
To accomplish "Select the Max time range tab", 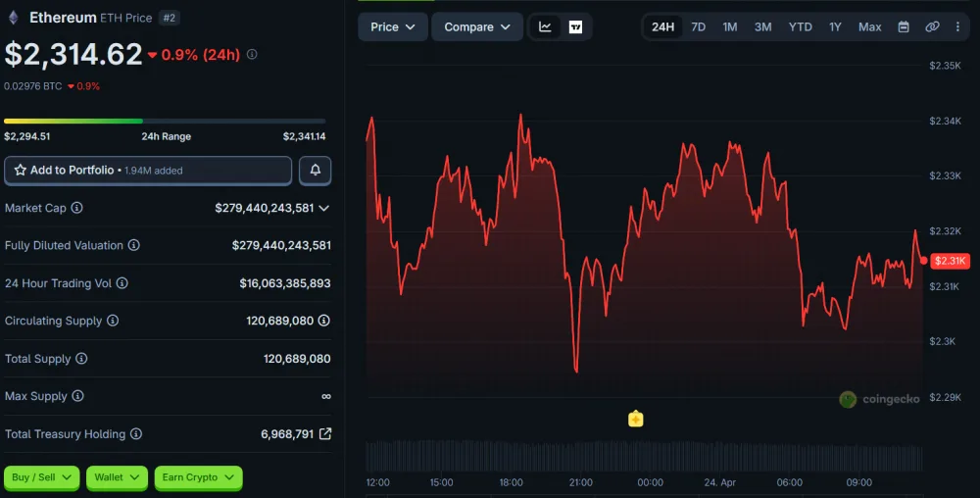I will [x=869, y=26].
